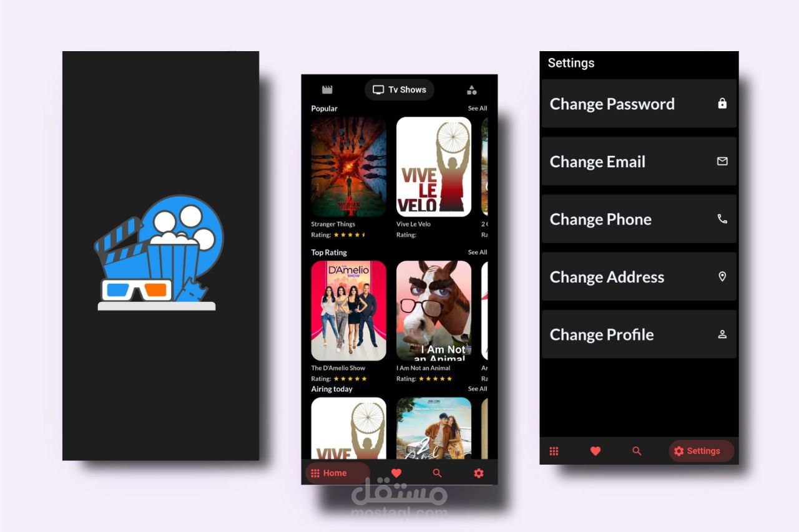The image size is (799, 532).
Task: Select the Home tab in bottom navigation
Action: (337, 473)
